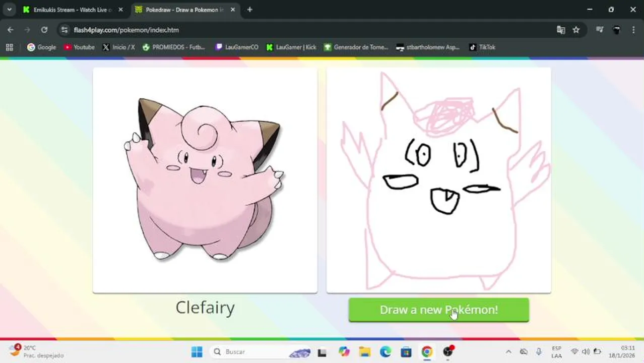Open the tab search dropdown arrow

click(x=9, y=10)
